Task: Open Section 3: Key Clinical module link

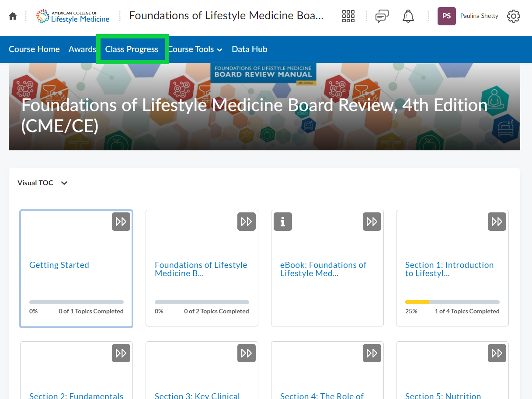Action: point(197,396)
